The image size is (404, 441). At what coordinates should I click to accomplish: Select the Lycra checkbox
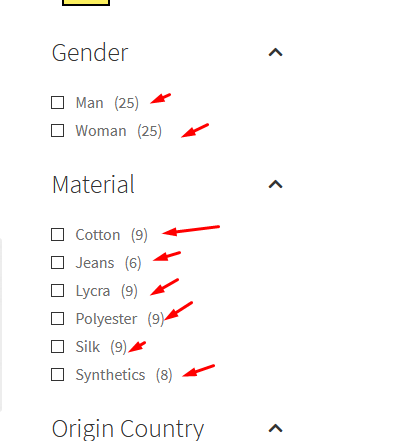click(58, 291)
